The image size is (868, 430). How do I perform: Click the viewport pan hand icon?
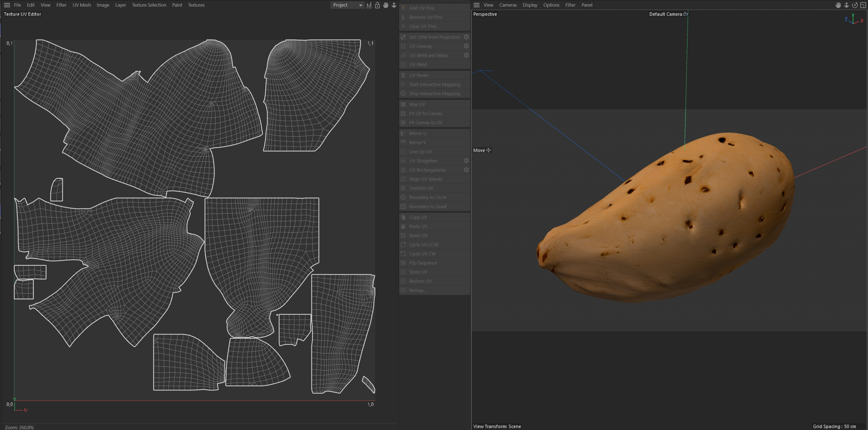(x=838, y=5)
